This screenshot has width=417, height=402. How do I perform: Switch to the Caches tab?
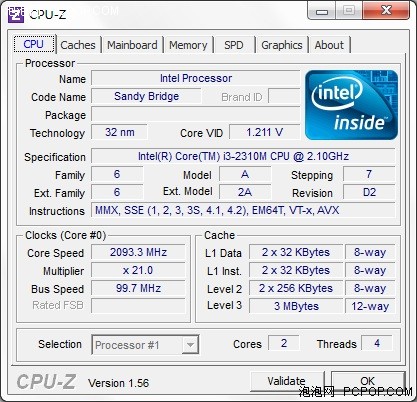point(78,45)
